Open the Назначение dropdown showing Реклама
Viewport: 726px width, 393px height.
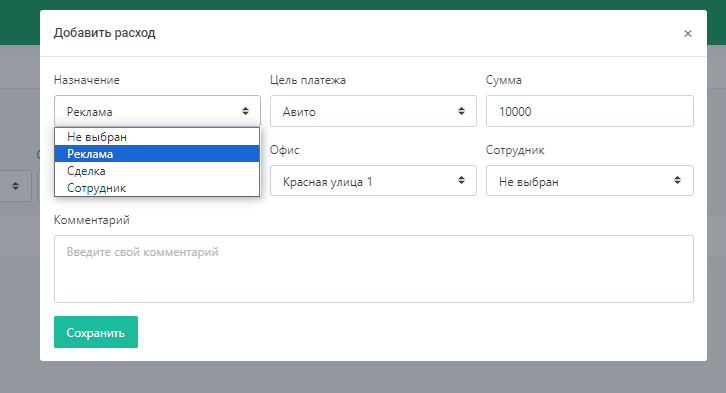[157, 111]
